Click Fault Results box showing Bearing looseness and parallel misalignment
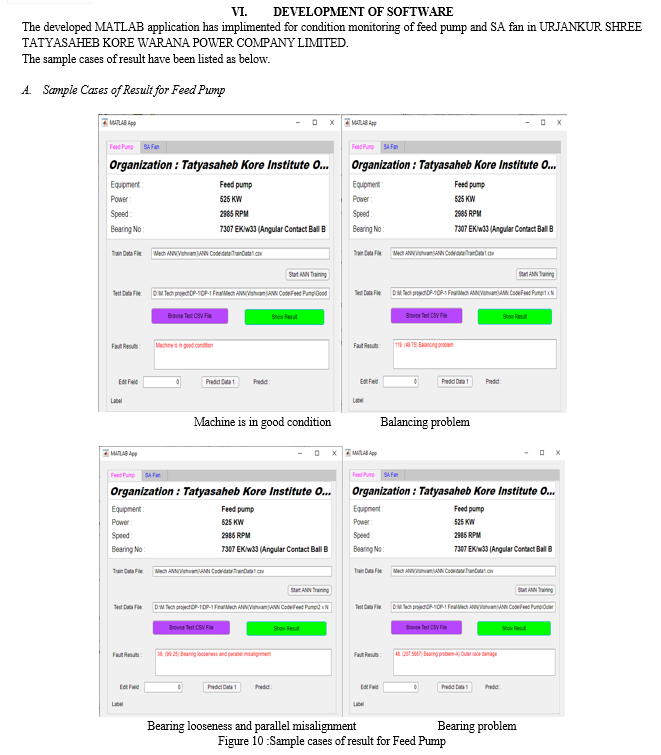661x755 pixels. pos(243,662)
